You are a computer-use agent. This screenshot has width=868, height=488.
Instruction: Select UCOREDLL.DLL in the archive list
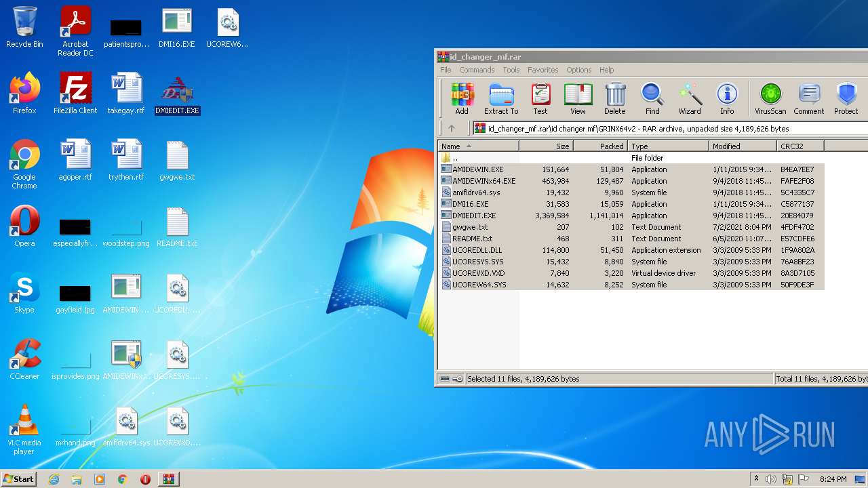click(631, 250)
